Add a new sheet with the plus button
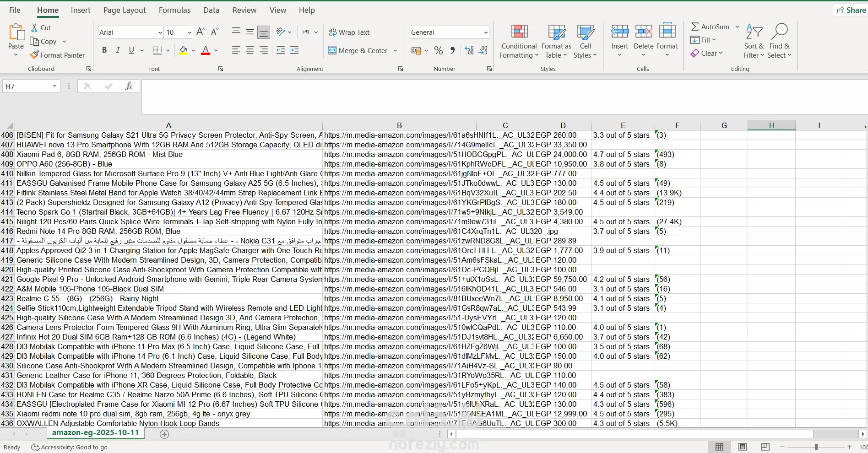The height and width of the screenshot is (453, 868). click(x=164, y=434)
